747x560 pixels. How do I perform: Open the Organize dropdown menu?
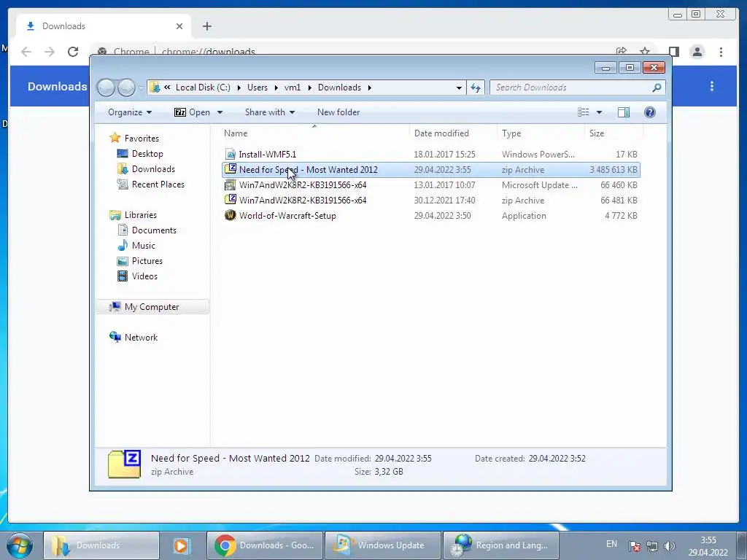point(130,112)
